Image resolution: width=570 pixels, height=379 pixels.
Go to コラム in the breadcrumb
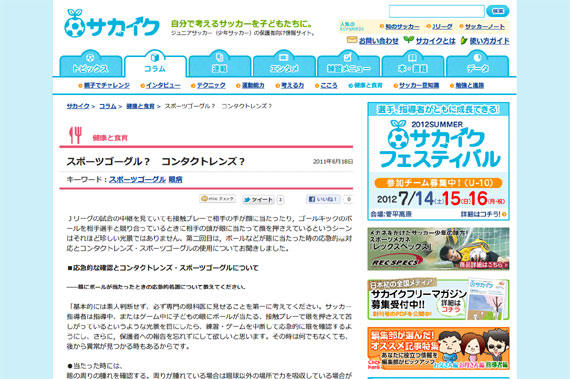tap(108, 106)
